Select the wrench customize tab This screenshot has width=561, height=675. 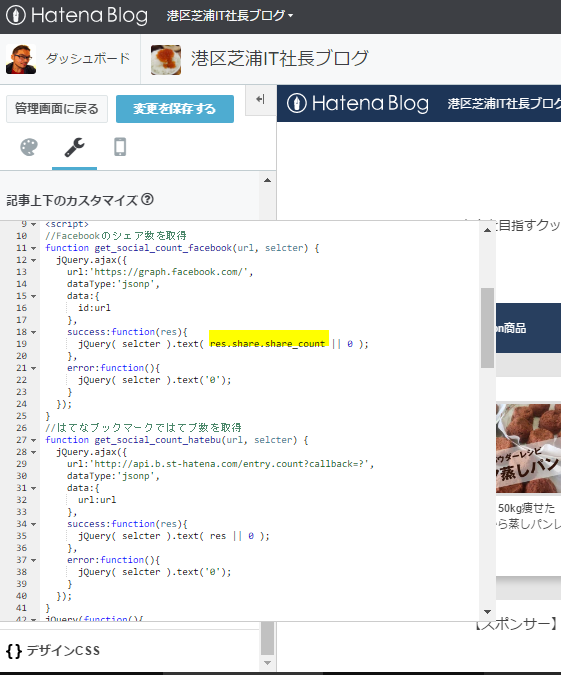[74, 148]
